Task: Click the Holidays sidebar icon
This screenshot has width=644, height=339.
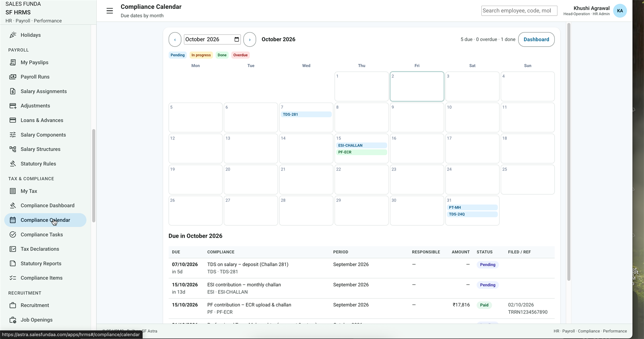Action: (x=13, y=35)
